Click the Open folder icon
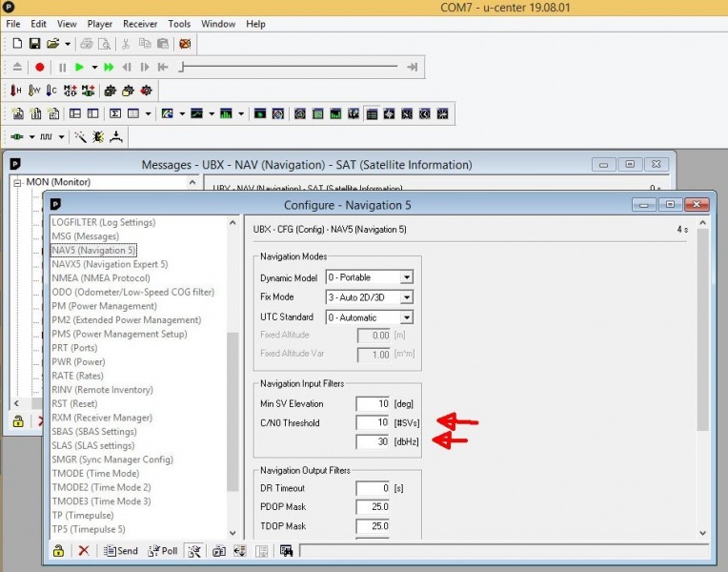This screenshot has height=572, width=728. (53, 44)
